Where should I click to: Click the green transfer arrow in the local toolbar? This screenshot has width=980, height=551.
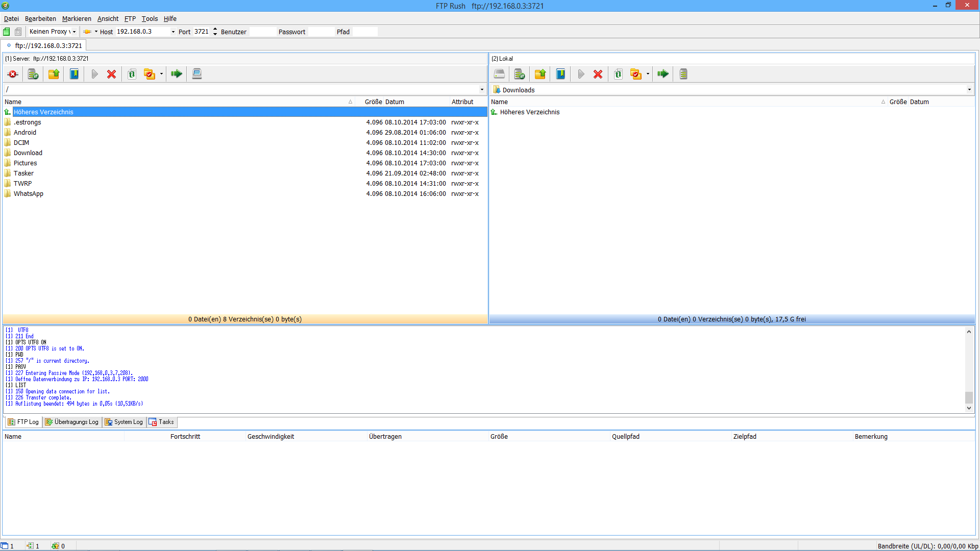(x=663, y=74)
